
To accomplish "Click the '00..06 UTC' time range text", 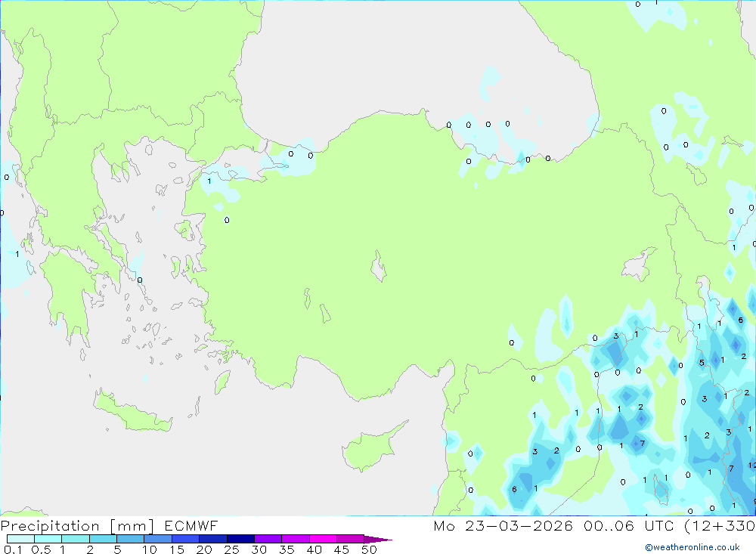I will [x=629, y=525].
